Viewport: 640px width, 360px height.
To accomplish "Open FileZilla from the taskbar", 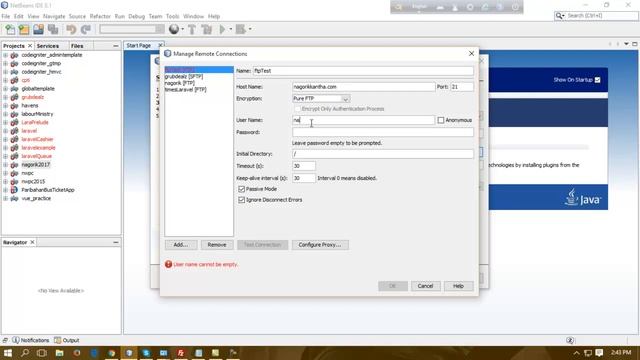I will coord(181,353).
